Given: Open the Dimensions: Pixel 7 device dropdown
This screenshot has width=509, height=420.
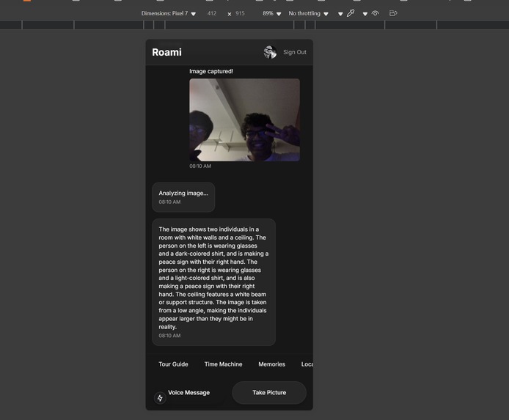Looking at the screenshot, I should point(169,13).
